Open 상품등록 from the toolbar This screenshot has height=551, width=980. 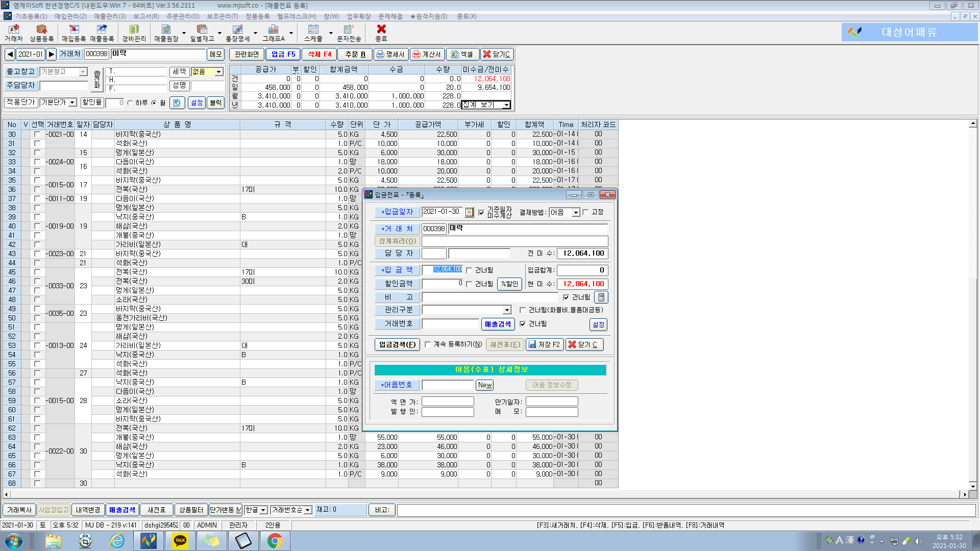(41, 33)
